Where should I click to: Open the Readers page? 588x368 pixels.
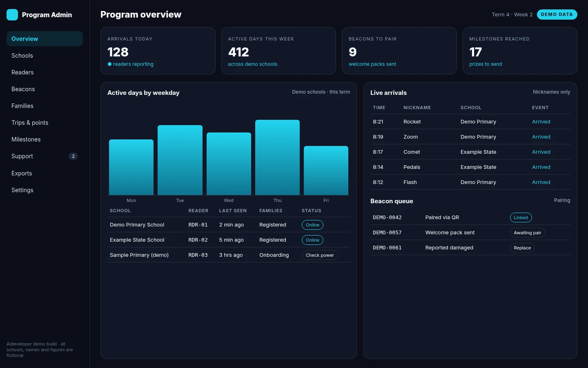(x=45, y=72)
